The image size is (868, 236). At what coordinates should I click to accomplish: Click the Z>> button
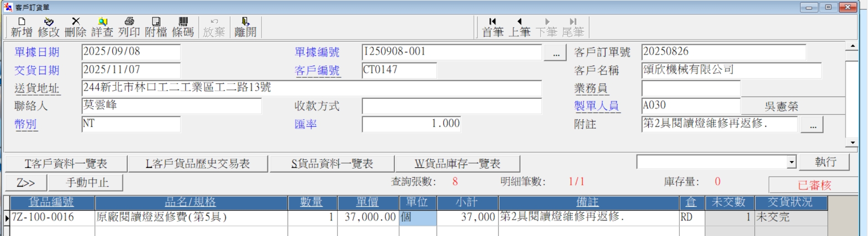[26, 183]
